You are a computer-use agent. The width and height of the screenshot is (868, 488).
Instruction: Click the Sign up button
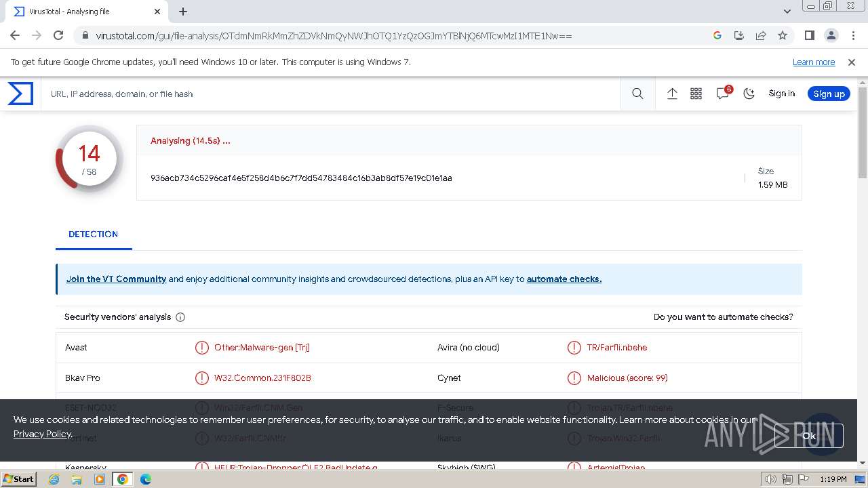(829, 94)
